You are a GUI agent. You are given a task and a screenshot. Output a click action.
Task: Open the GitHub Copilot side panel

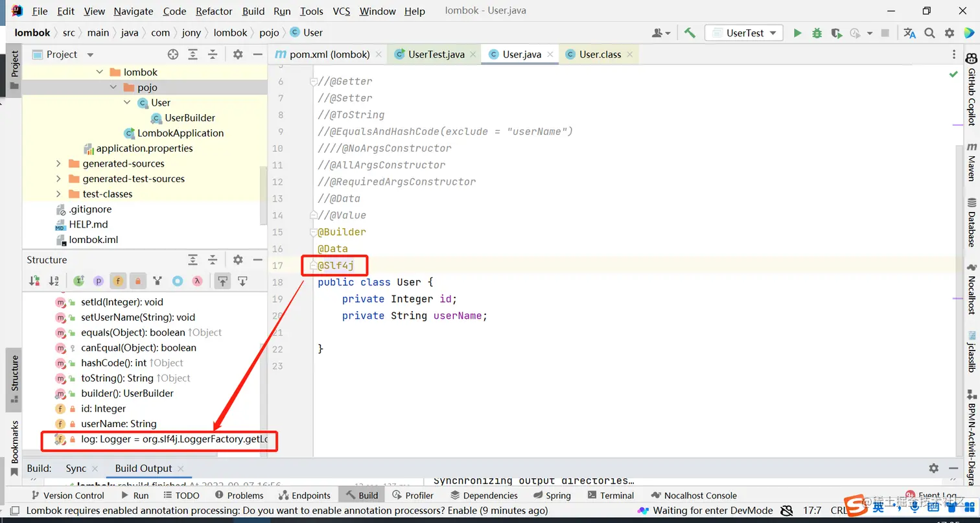click(x=972, y=91)
